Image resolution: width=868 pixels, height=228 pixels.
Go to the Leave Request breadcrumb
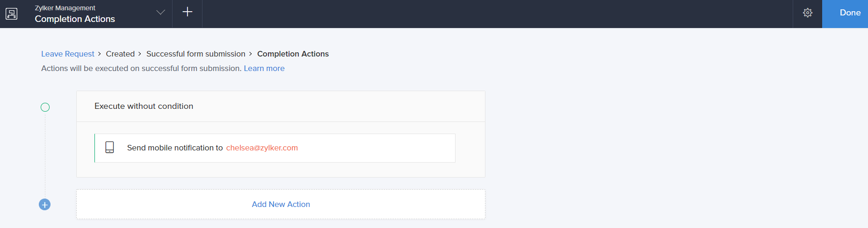click(67, 54)
